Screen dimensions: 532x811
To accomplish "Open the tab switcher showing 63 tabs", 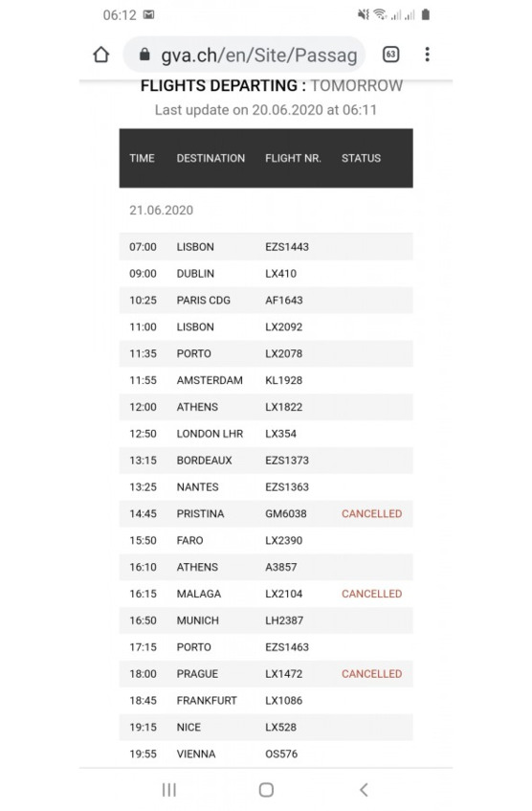I will coord(390,55).
